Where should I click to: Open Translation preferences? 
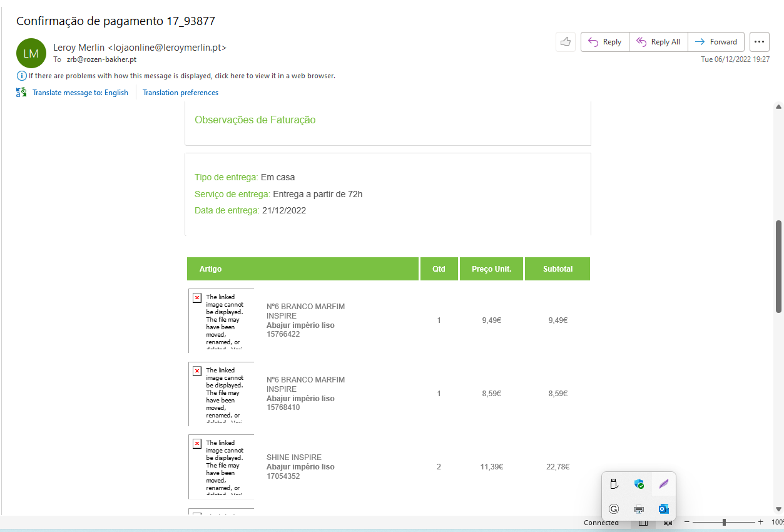pos(180,93)
